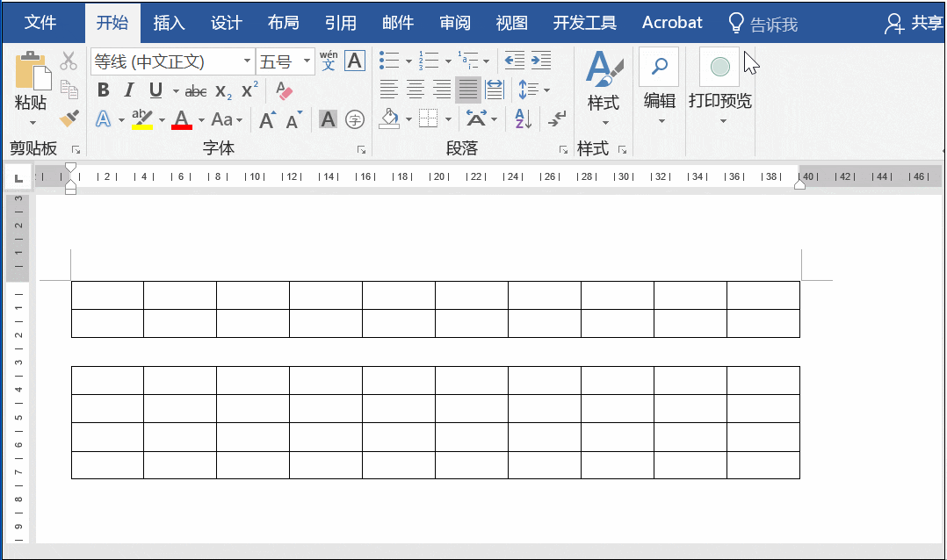Switch to the 插入 tab
Viewport: 947px width, 560px height.
[169, 23]
